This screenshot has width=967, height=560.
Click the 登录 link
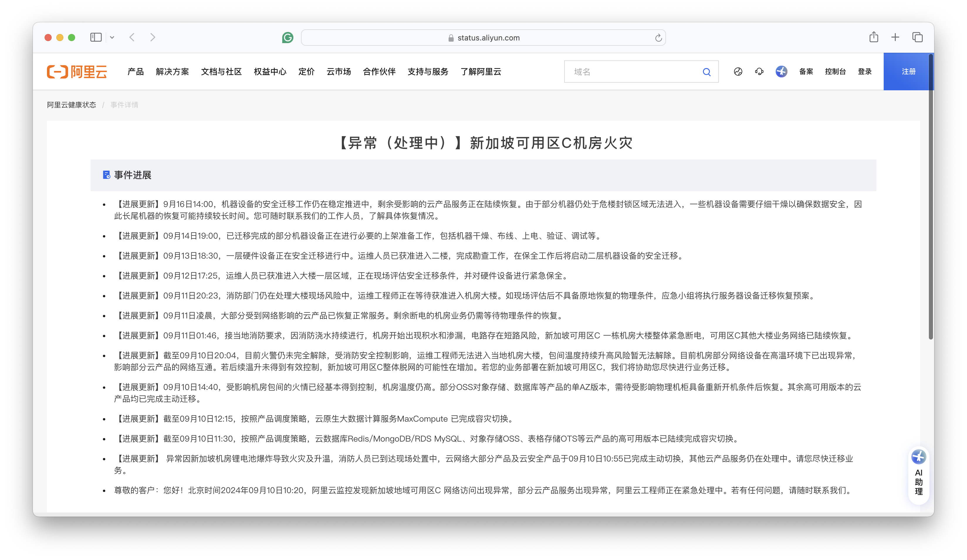pyautogui.click(x=865, y=72)
